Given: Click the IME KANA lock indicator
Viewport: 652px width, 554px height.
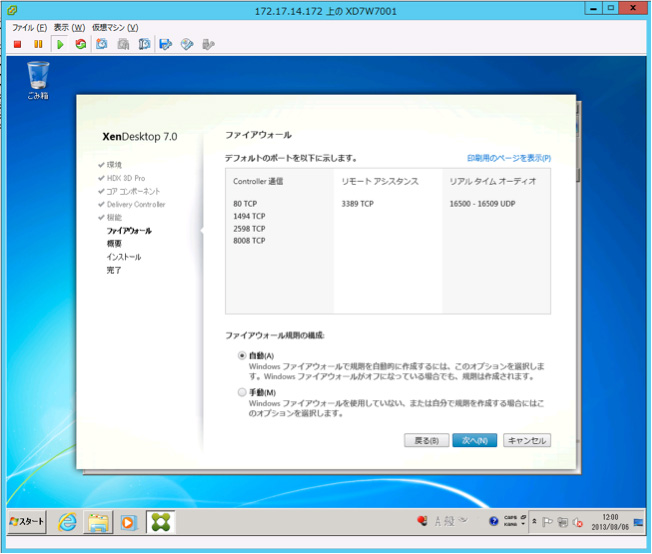Looking at the screenshot, I should [510, 524].
